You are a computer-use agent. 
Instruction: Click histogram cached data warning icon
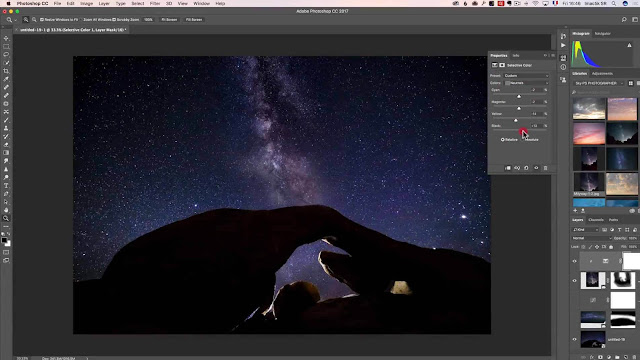tap(629, 45)
